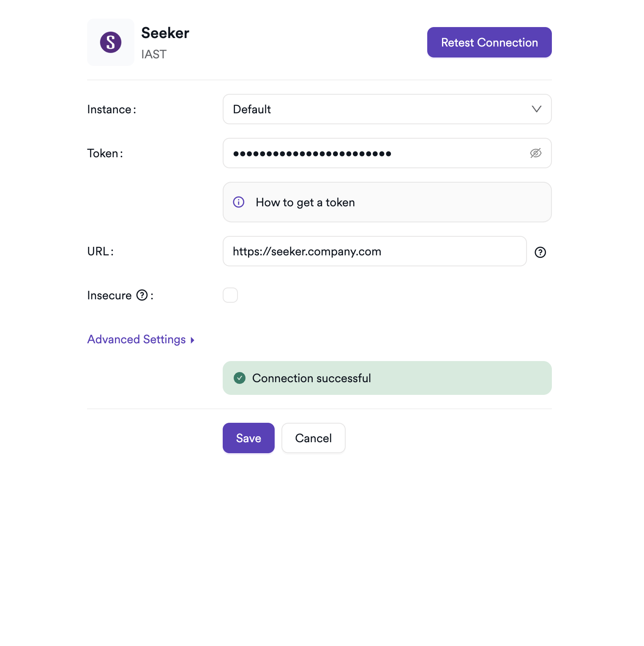Click the chevron icon on the Instance selector
This screenshot has width=644, height=646.
536,109
